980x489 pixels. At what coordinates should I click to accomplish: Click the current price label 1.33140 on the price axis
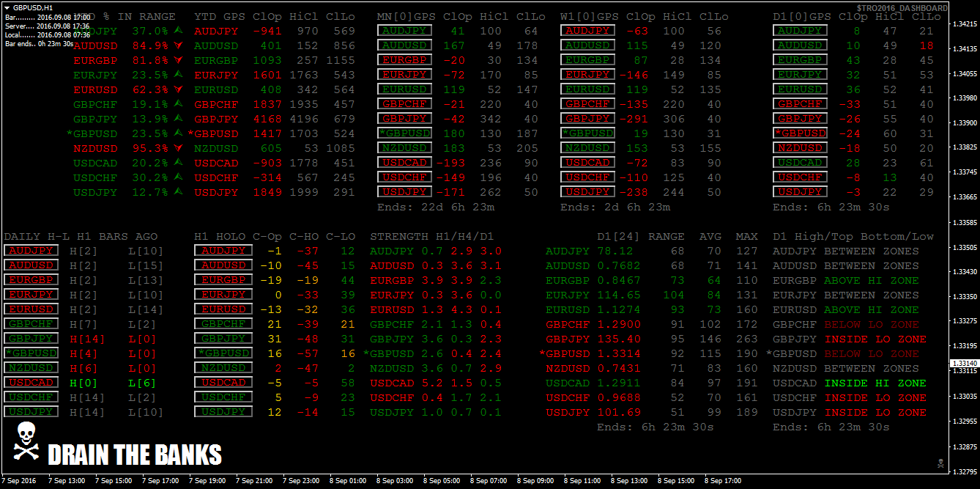click(x=964, y=364)
